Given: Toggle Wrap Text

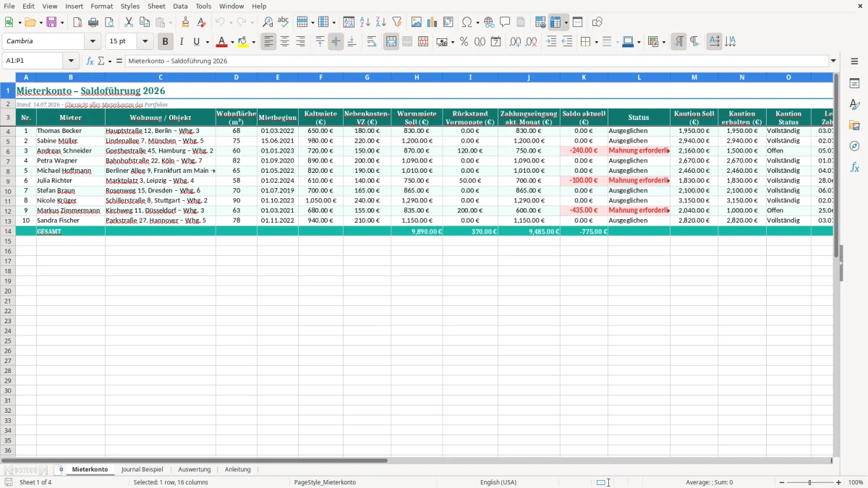Looking at the screenshot, I should [x=372, y=42].
